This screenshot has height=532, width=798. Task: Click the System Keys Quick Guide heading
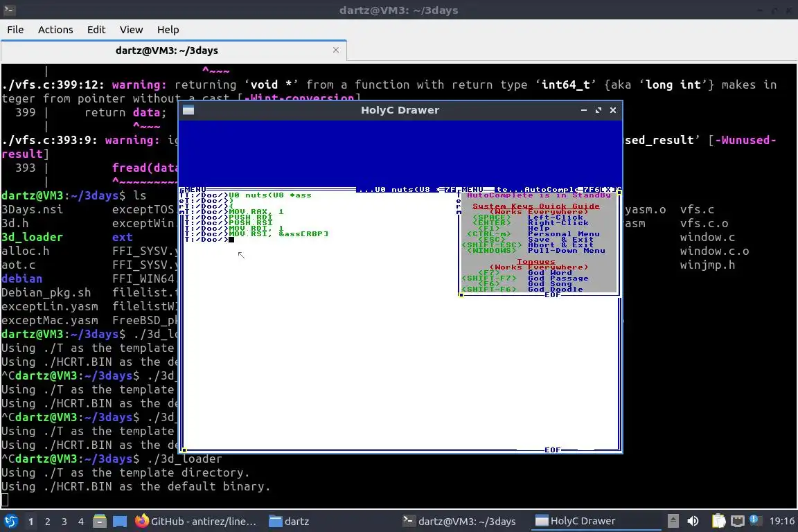click(536, 206)
